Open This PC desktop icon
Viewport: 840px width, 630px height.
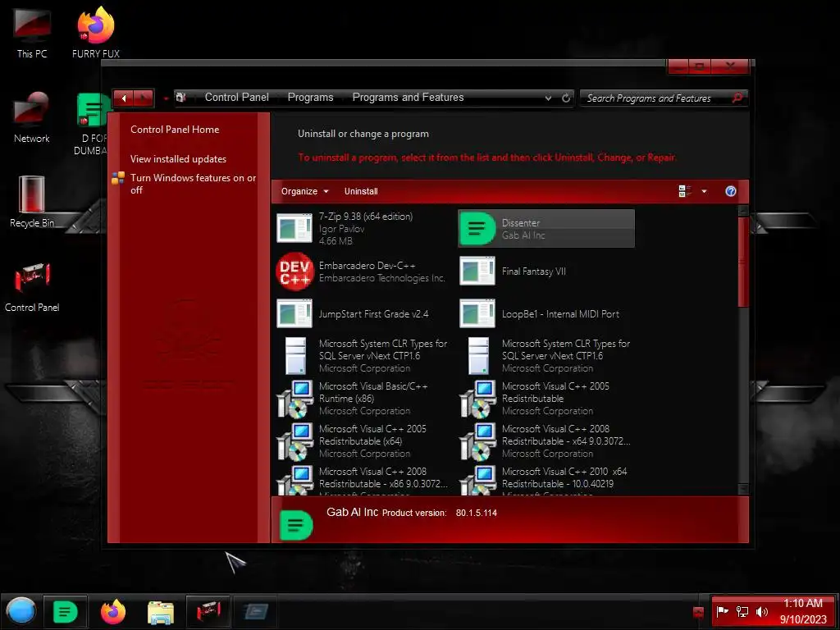[32, 33]
